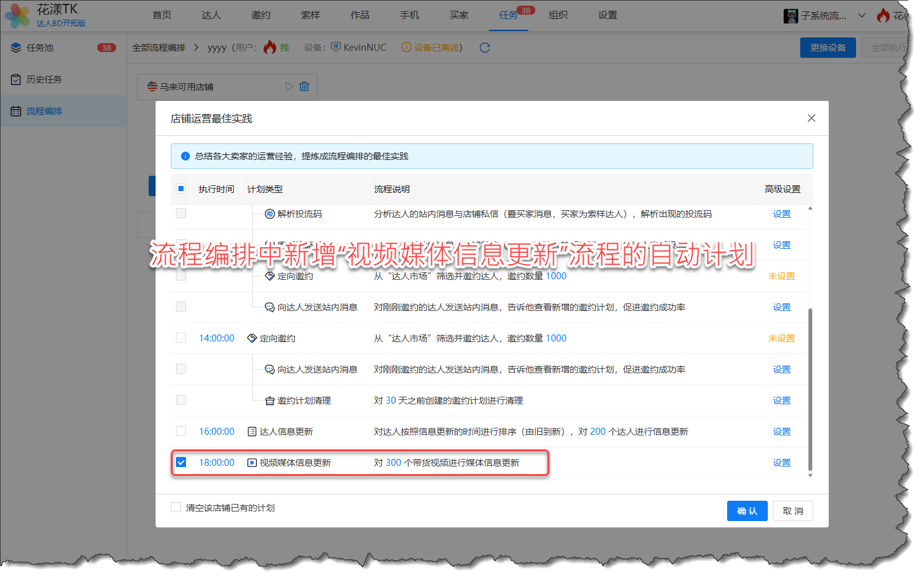Enable 清空该店铺已有的计划 checkbox
The width and height of the screenshot is (924, 582).
(176, 507)
